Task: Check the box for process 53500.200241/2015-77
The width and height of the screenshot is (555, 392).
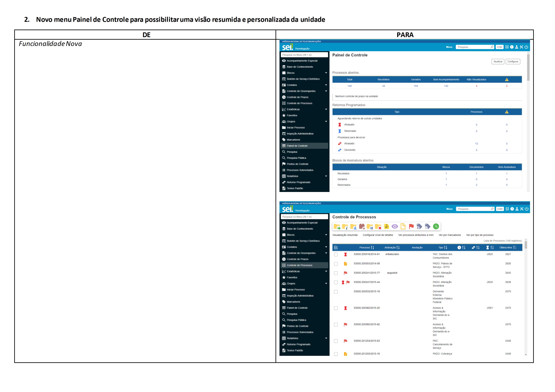Action: click(x=336, y=273)
